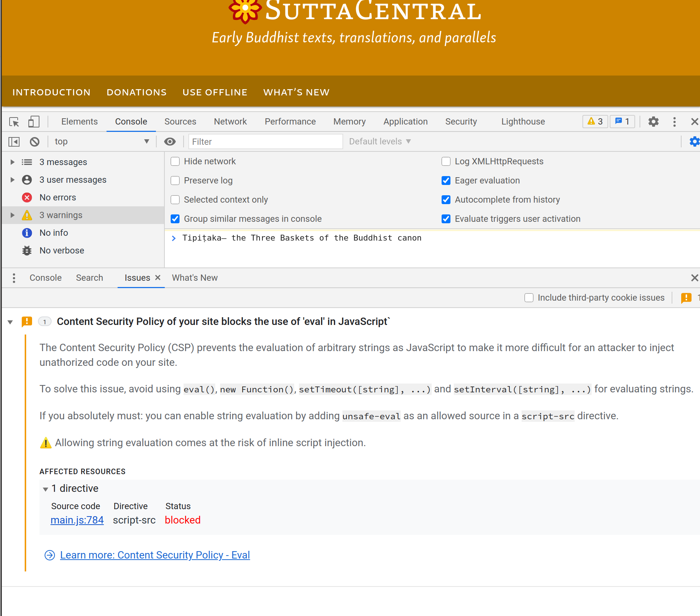Activate the inspect element picker icon
This screenshot has width=700, height=616.
click(14, 122)
